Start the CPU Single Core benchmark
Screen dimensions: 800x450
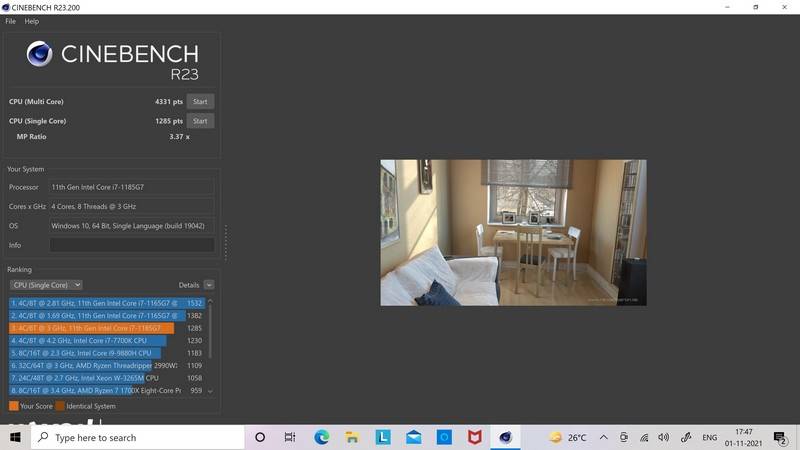click(x=200, y=121)
